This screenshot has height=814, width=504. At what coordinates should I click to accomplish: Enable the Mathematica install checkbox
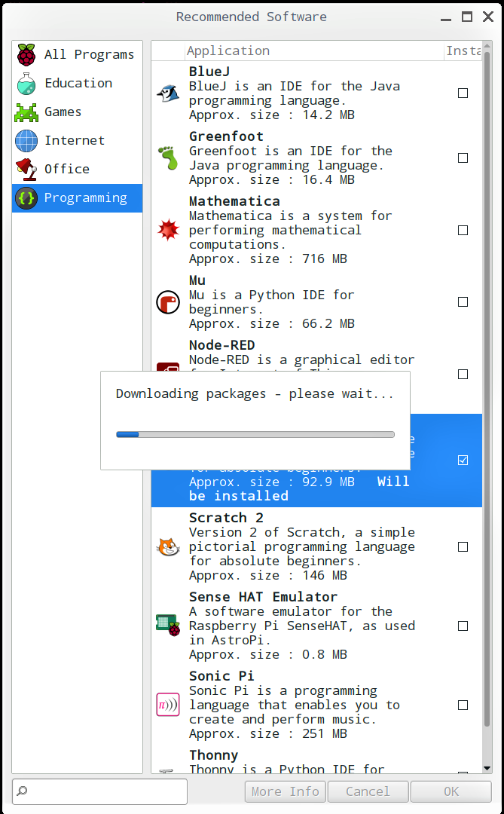463,230
